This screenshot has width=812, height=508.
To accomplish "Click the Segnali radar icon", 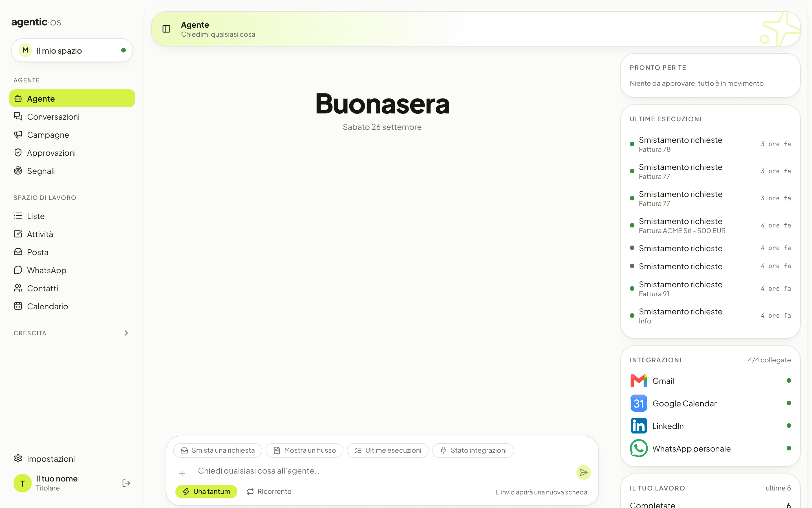I will coord(18,171).
